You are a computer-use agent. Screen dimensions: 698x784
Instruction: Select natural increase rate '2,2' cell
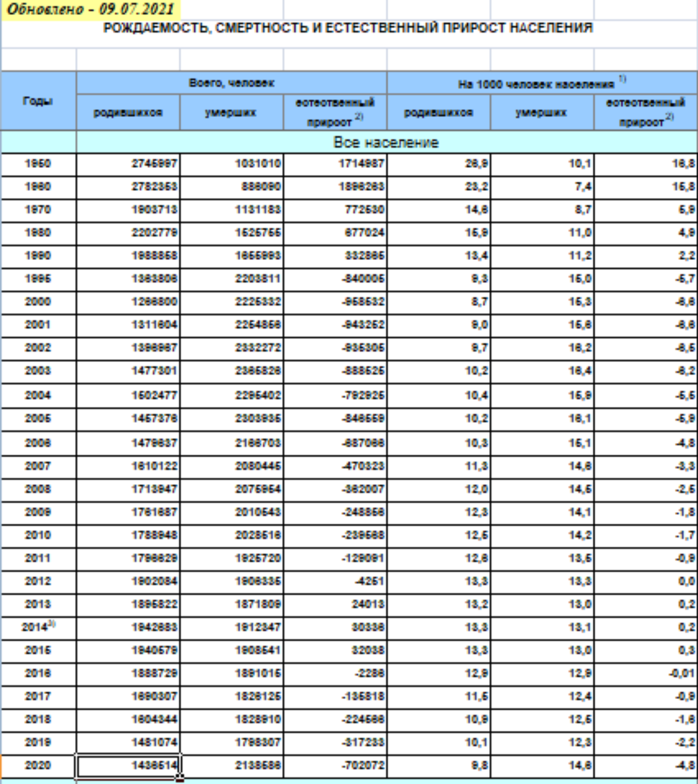(x=646, y=255)
